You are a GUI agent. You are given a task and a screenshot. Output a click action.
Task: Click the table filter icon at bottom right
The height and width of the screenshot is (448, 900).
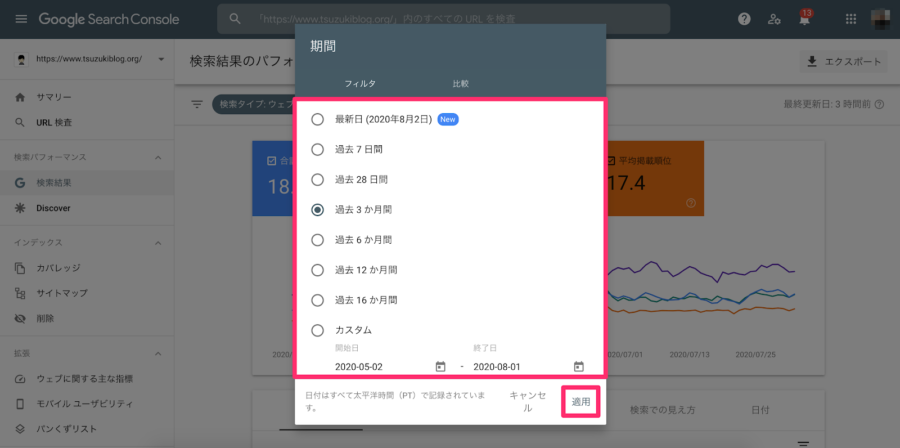[x=804, y=443]
